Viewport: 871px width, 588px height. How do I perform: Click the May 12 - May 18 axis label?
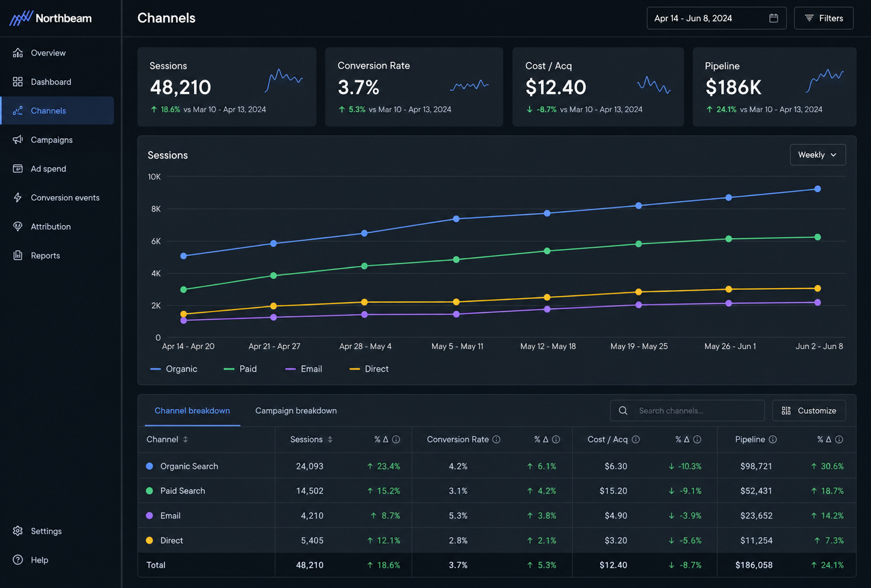[x=548, y=346]
